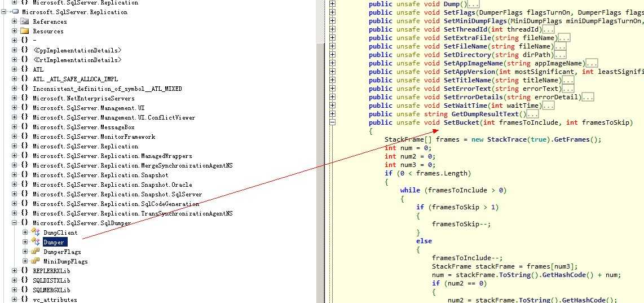Click the vc_attributes namespace braces icon

(x=25, y=300)
